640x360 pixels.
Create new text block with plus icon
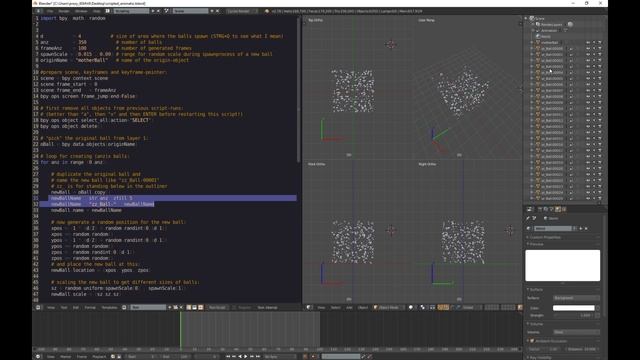(x=170, y=307)
